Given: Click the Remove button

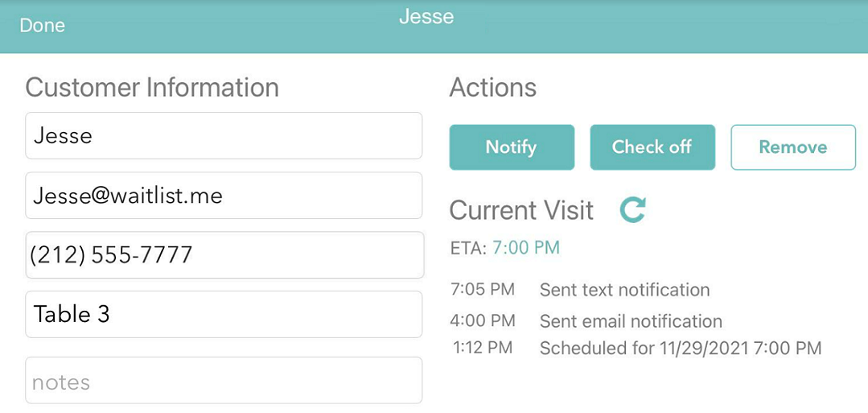Looking at the screenshot, I should coord(793,147).
